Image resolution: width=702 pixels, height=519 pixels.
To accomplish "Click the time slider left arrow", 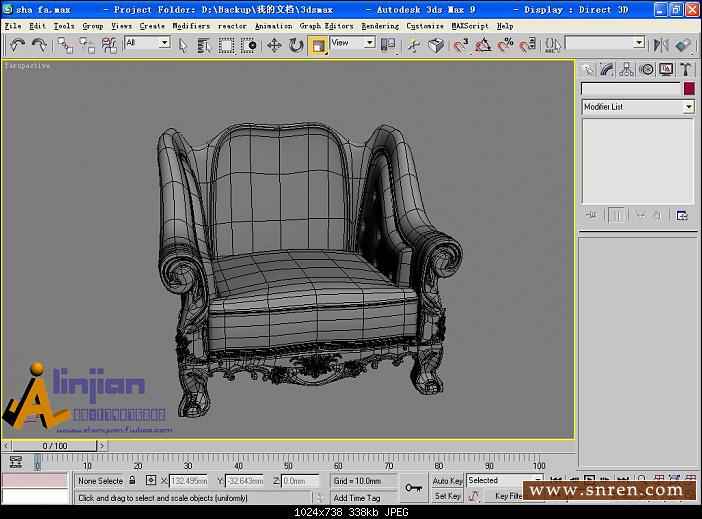I will 6,446.
